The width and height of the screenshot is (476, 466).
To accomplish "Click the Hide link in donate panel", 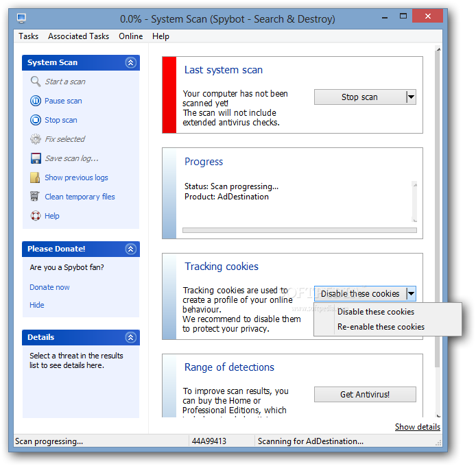I will pyautogui.click(x=37, y=305).
